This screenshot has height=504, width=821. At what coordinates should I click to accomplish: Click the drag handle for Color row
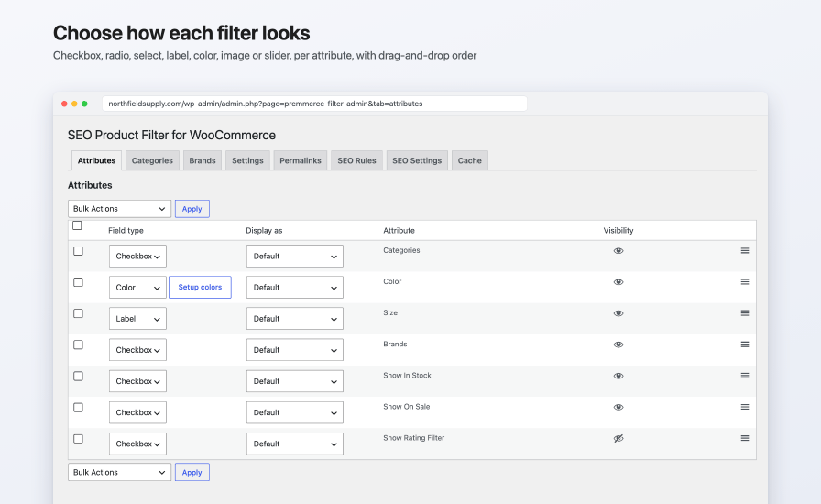[745, 282]
